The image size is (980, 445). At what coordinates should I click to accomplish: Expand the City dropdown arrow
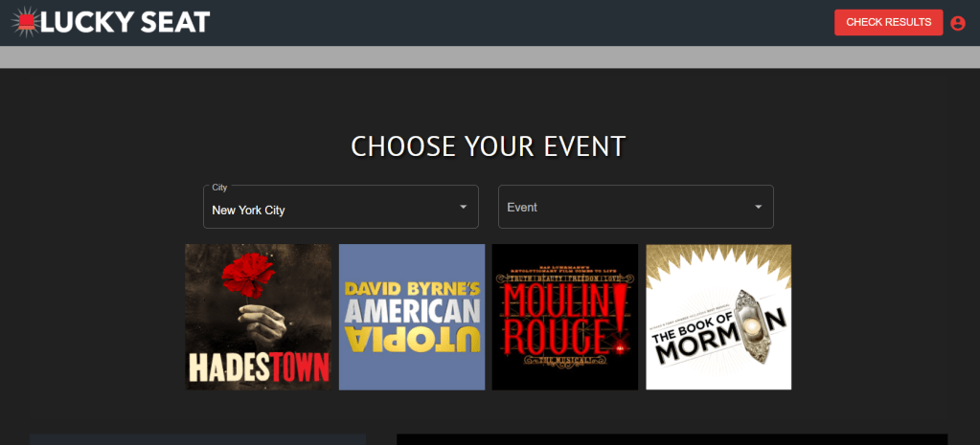pyautogui.click(x=463, y=207)
